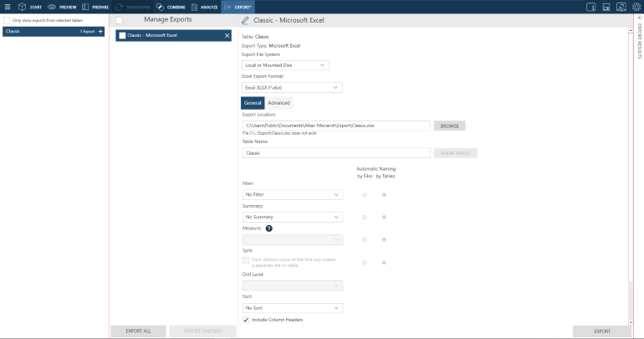Screen dimensions: 644x339
Task: Select Split naming by Tables radio
Action: [x=384, y=262]
